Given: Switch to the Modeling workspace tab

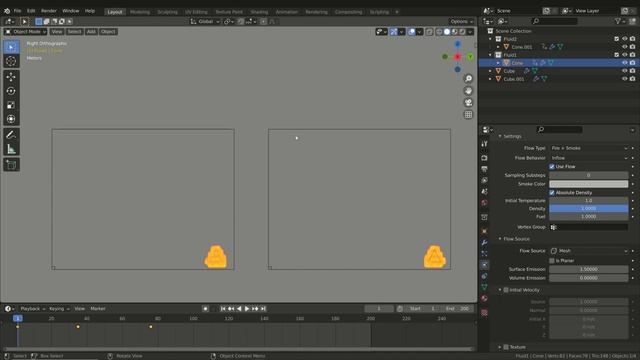Looking at the screenshot, I should 140,12.
